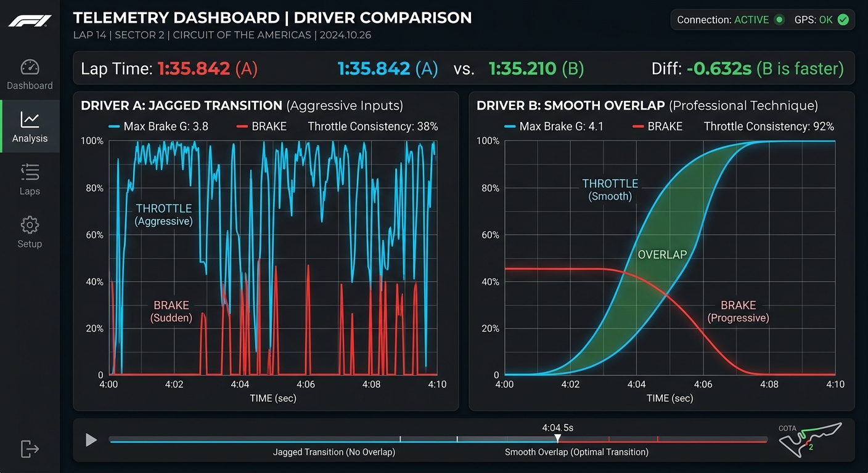Click the BRAKE (Progressive) chart label
The height and width of the screenshot is (473, 868).
[x=738, y=312]
